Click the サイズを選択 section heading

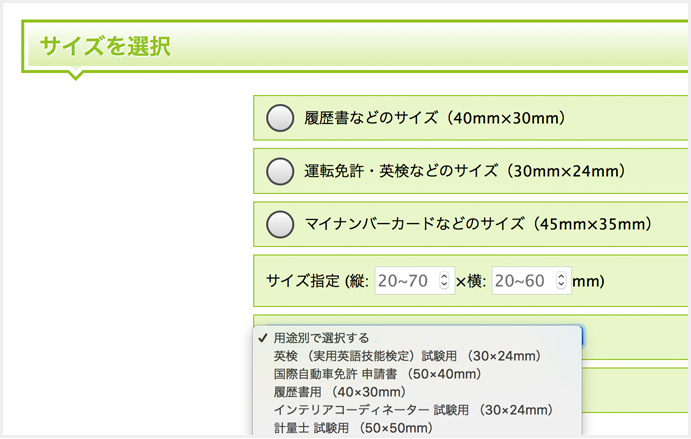(104, 46)
